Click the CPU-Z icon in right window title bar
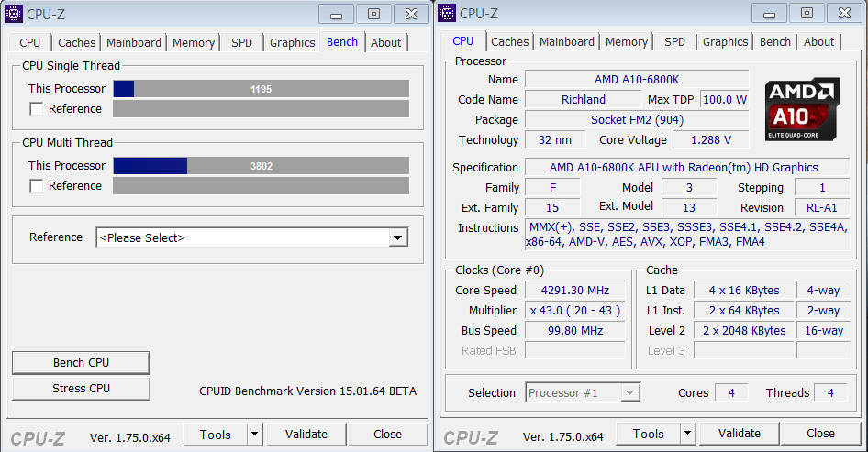This screenshot has height=452, width=868. tap(447, 14)
